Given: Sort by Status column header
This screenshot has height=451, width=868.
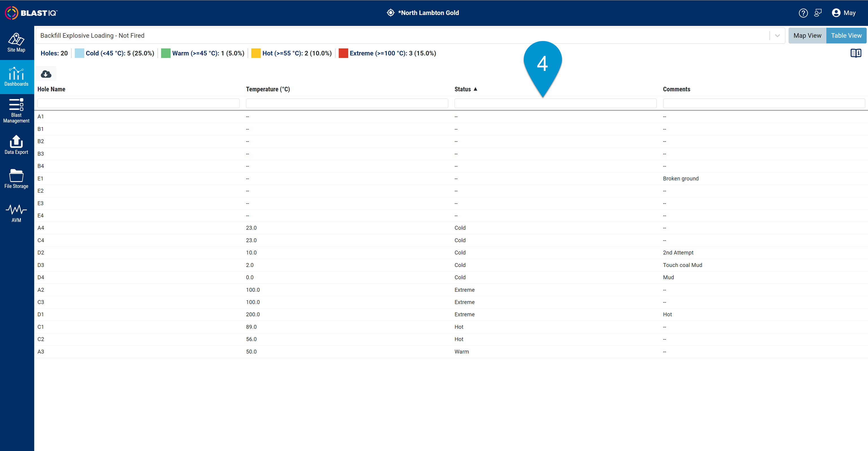Looking at the screenshot, I should click(x=462, y=89).
